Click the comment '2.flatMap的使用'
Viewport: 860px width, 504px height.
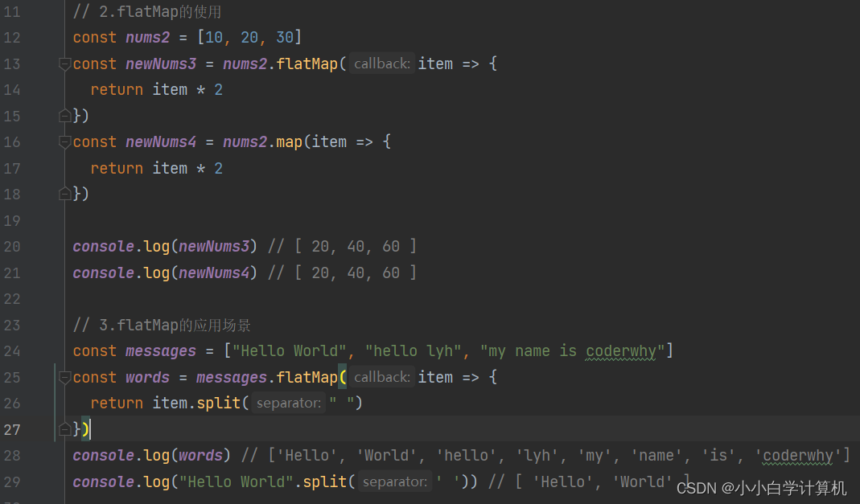tap(147, 11)
